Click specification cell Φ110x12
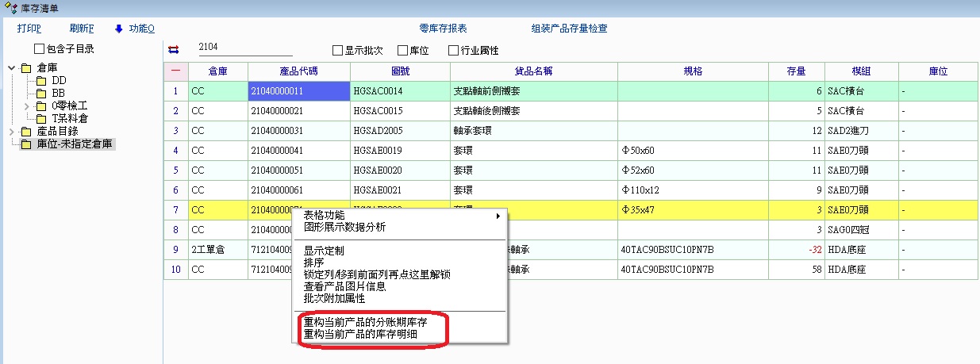The width and height of the screenshot is (980, 364). tap(693, 190)
